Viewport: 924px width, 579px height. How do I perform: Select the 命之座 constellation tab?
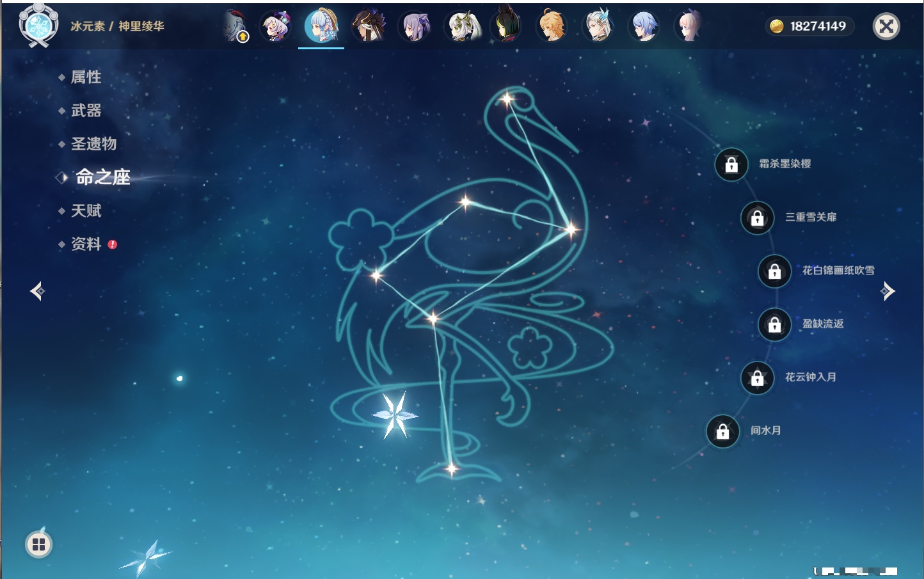coord(102,177)
